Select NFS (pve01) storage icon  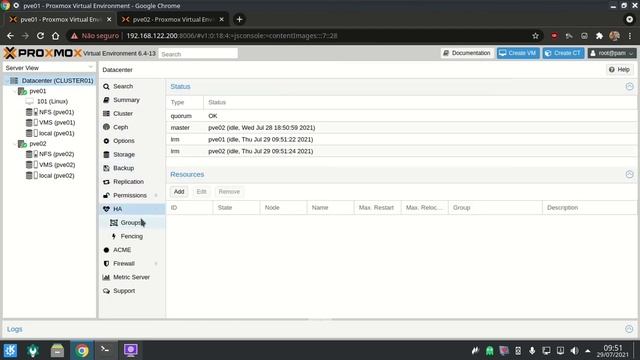click(x=32, y=112)
